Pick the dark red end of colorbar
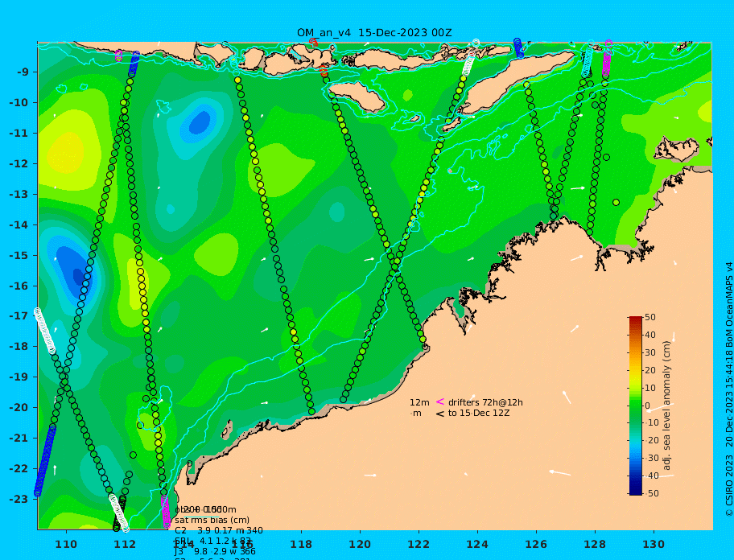 pyautogui.click(x=636, y=319)
